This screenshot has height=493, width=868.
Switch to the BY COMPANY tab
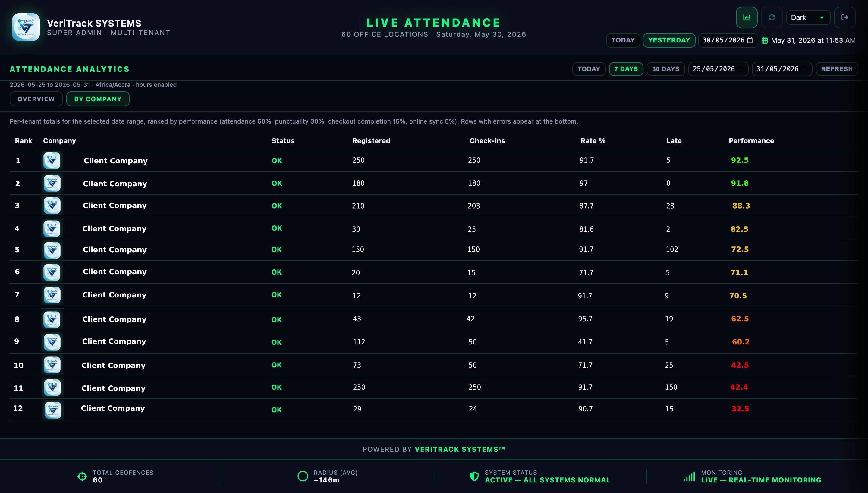98,99
